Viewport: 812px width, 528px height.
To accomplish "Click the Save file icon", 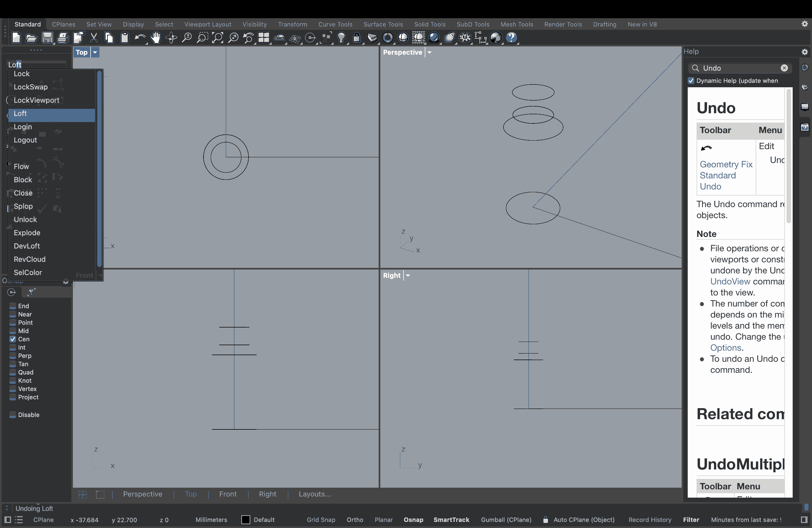I will 47,38.
